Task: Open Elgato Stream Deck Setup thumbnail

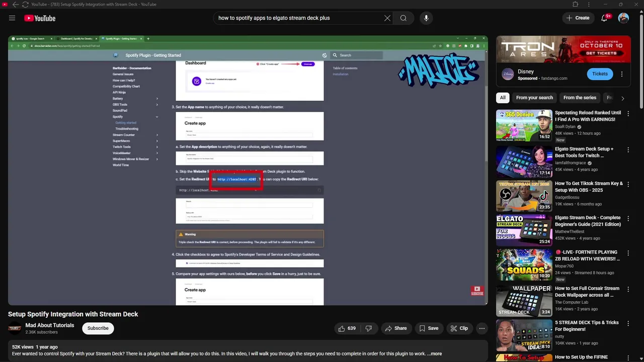Action: (x=524, y=161)
